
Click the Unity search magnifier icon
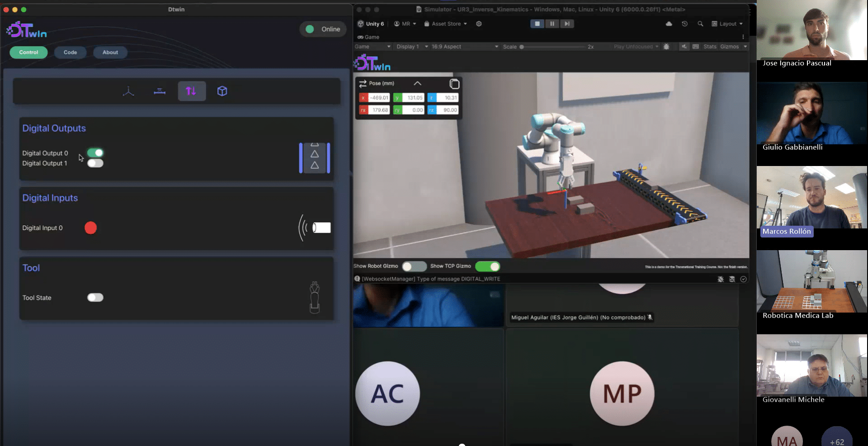click(700, 24)
